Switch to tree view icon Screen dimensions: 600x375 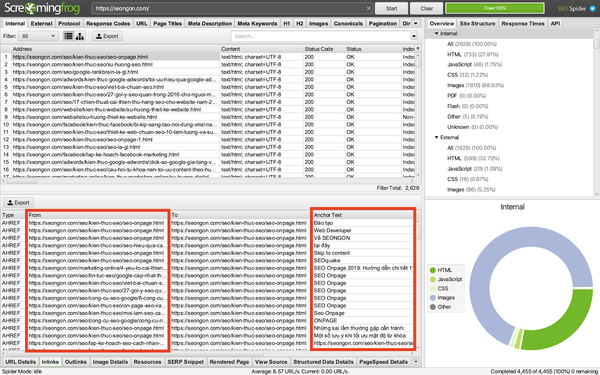(x=80, y=36)
